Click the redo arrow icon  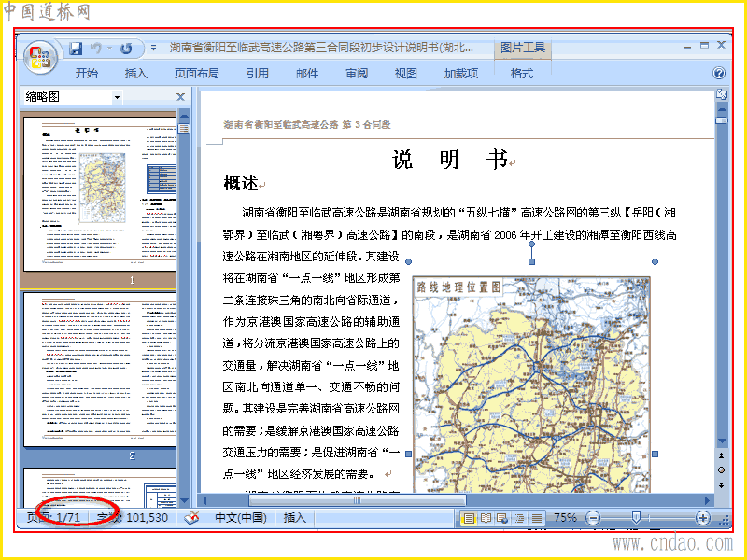(x=126, y=49)
